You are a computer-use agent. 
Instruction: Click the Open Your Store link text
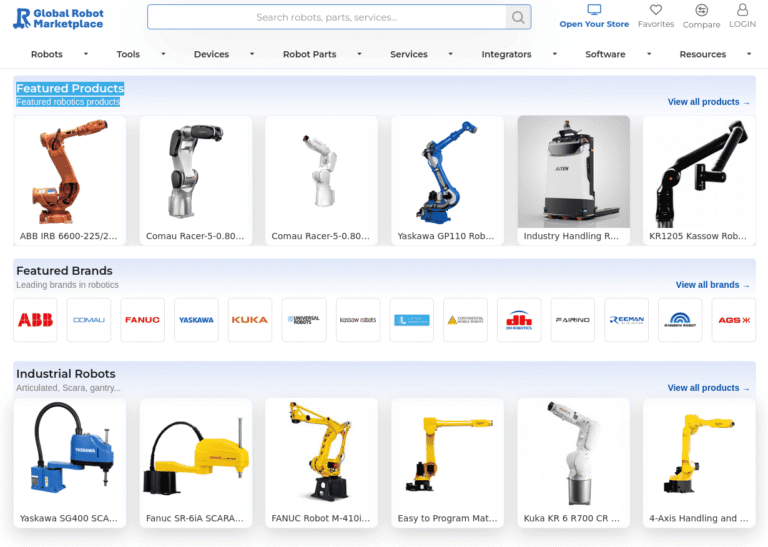tap(594, 24)
